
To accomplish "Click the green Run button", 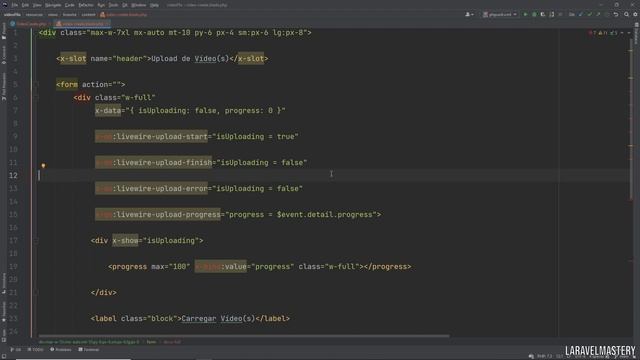I will coord(525,15).
